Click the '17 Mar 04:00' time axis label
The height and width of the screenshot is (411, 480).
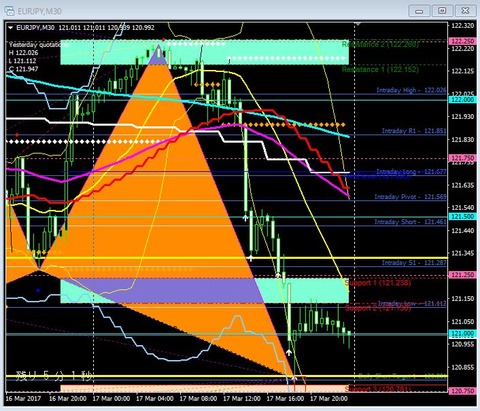(155, 398)
